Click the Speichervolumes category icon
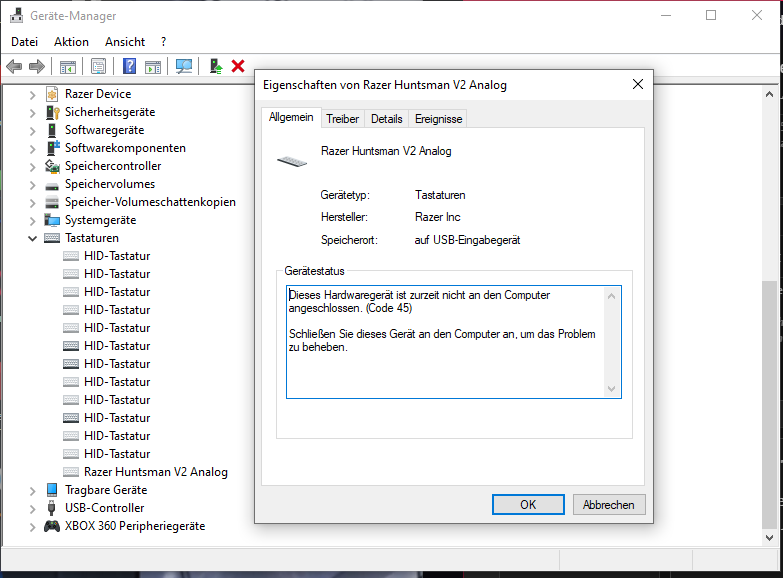 (x=52, y=186)
